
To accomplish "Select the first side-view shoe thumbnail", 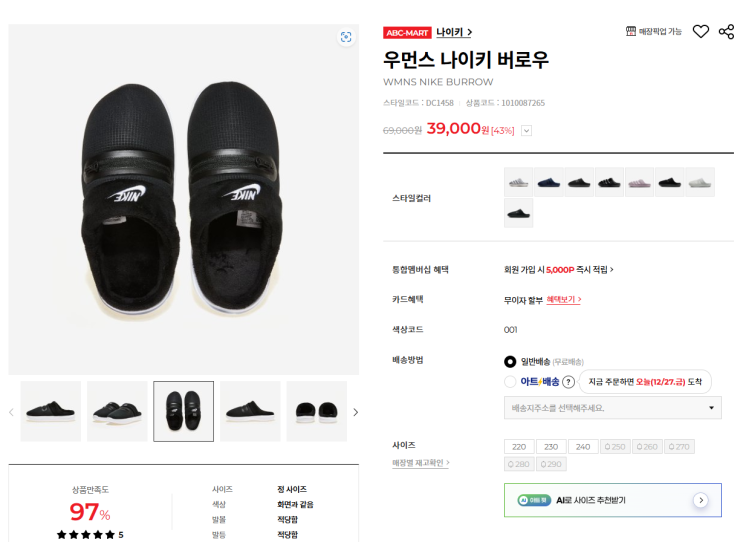I will point(51,411).
